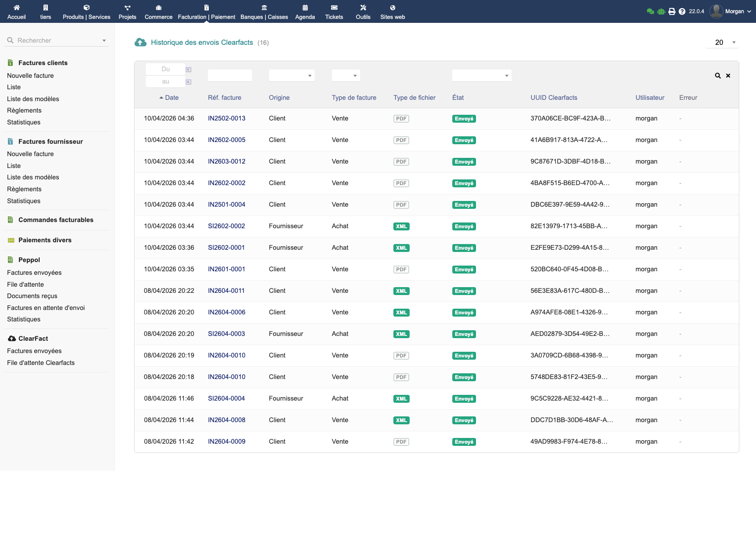Screen dimensions: 756x536
Task: Expand the Origine filter dropdown
Action: pos(291,76)
